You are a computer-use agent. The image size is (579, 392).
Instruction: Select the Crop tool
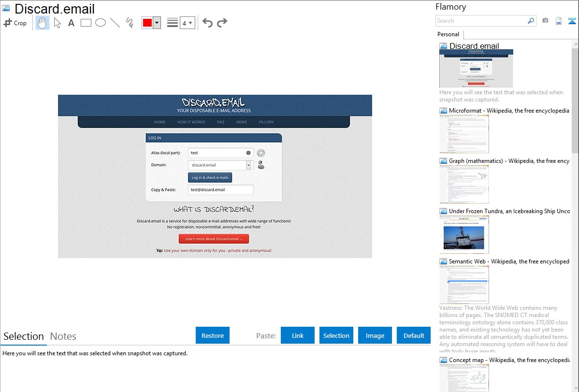pos(15,23)
